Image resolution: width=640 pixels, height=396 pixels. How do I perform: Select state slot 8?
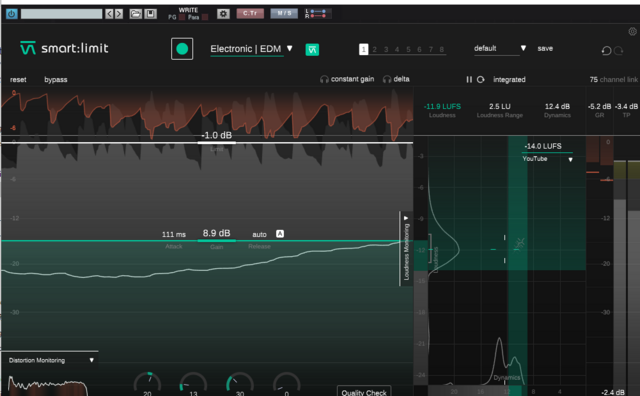pyautogui.click(x=442, y=49)
